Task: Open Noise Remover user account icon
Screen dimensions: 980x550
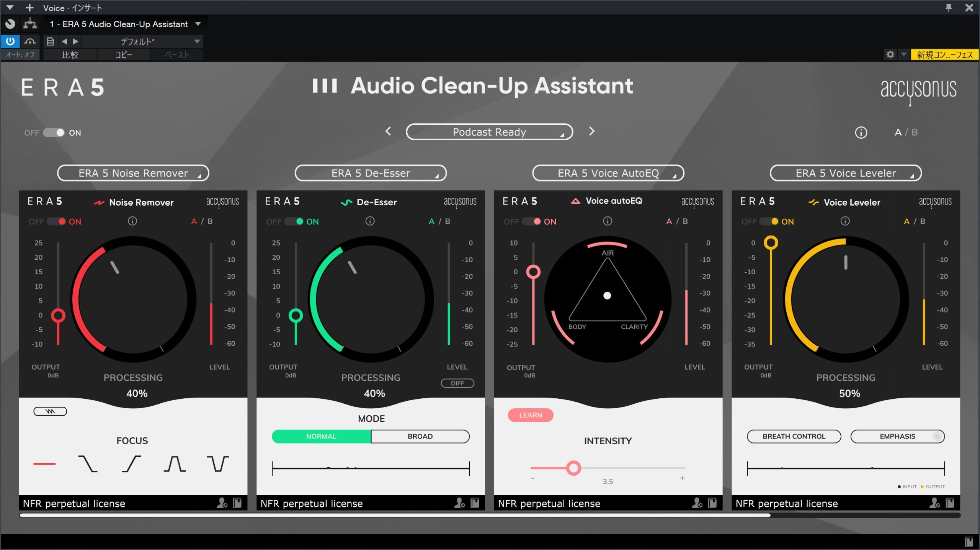Action: 222,503
